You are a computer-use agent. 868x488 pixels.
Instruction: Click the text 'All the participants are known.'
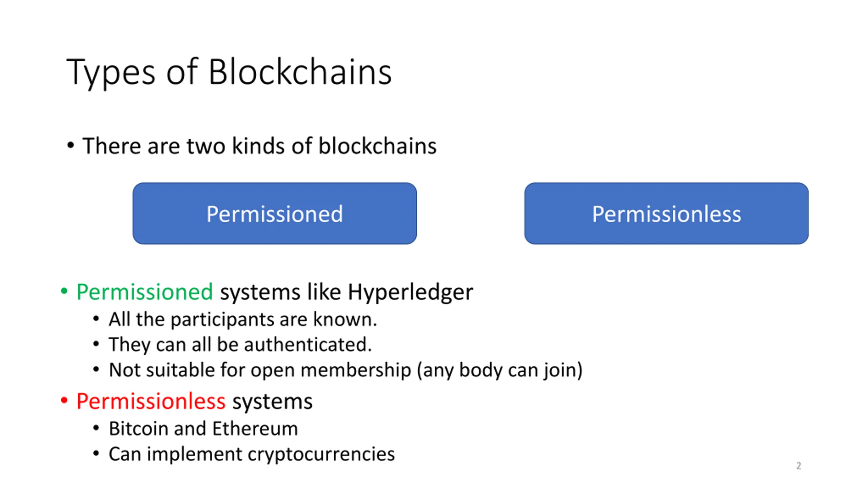click(243, 320)
